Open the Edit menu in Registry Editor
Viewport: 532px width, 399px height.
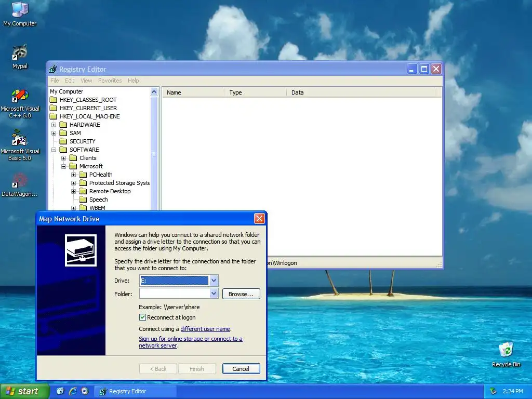pos(70,81)
